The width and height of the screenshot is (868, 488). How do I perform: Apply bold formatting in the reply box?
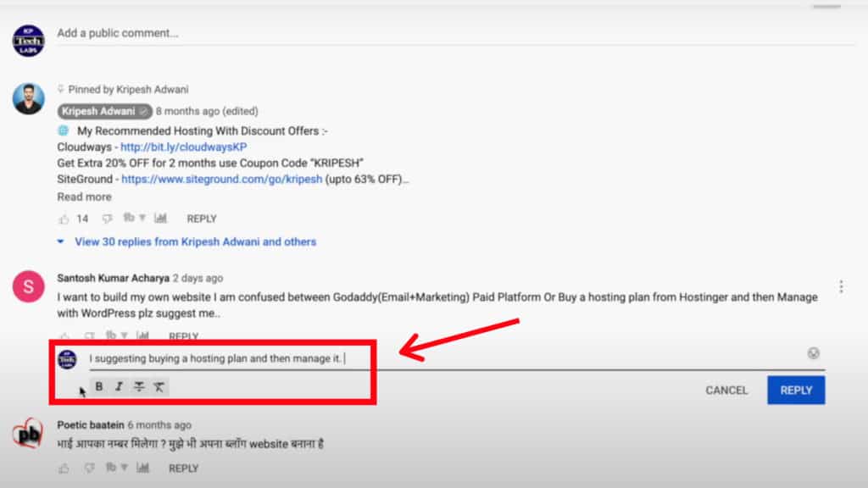click(99, 387)
